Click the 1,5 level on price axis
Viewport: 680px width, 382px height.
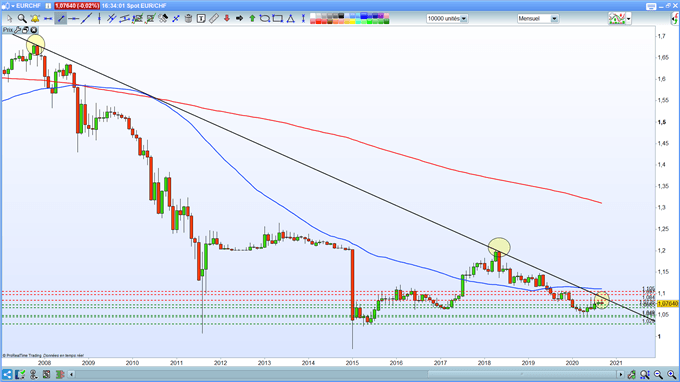(661, 122)
